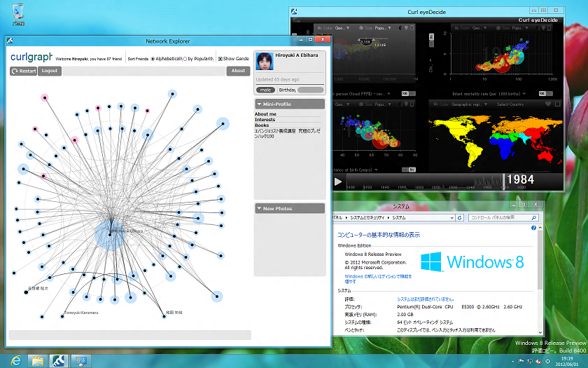Toggle the Show Gender checkbox
Screen dimensions: 588x368
(221, 59)
